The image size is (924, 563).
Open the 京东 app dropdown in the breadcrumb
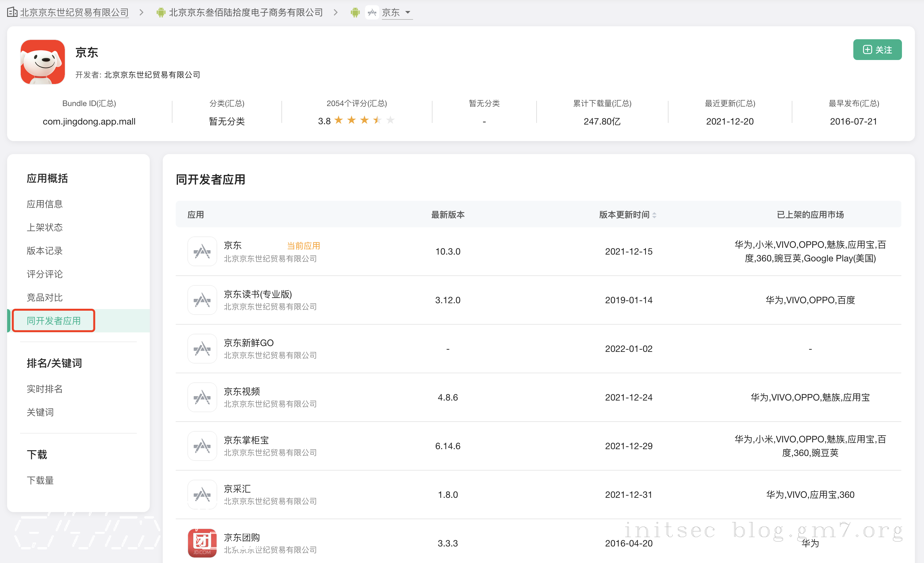pyautogui.click(x=408, y=12)
